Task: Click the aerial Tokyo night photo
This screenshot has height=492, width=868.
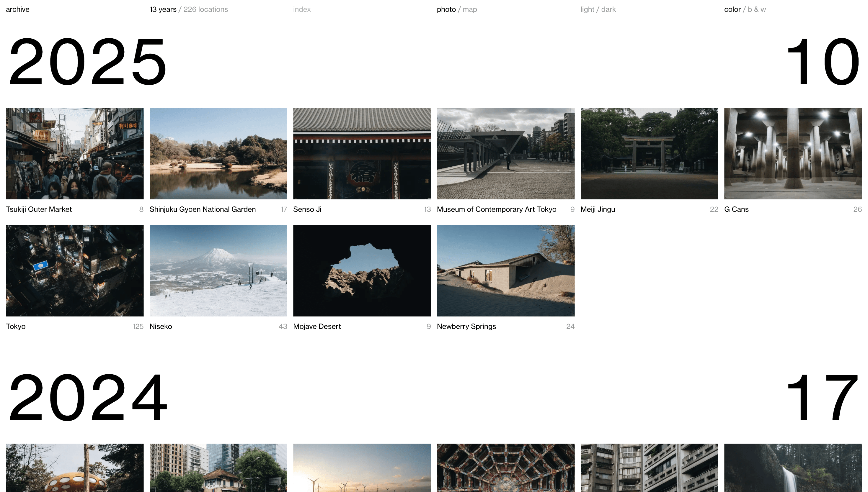Action: click(x=74, y=270)
